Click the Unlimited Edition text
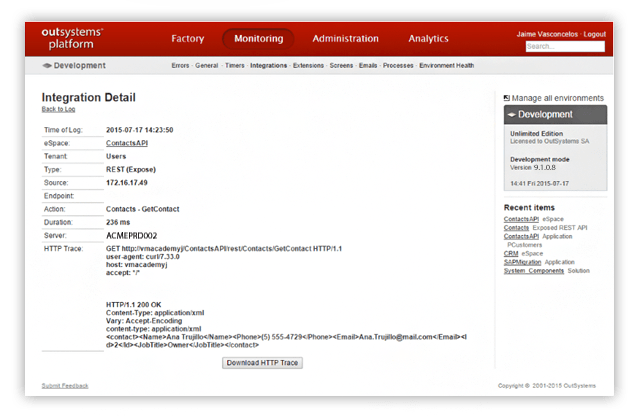The width and height of the screenshot is (644, 416). (536, 134)
